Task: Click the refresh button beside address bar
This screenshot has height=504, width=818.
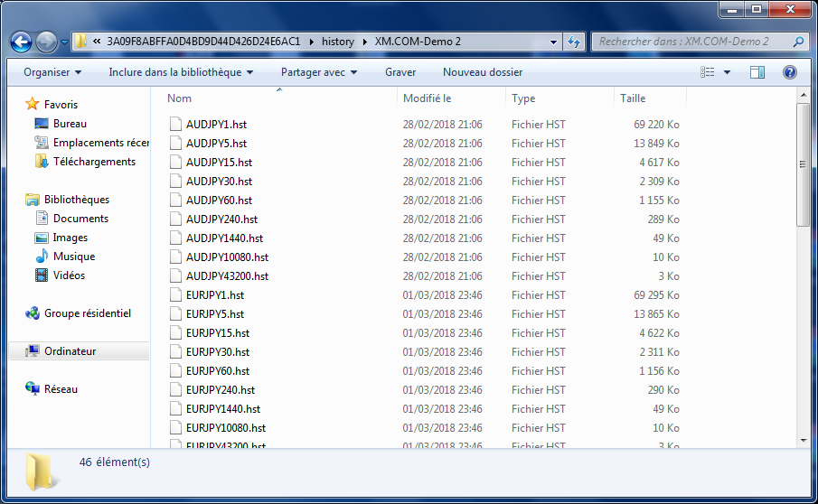Action: point(574,42)
